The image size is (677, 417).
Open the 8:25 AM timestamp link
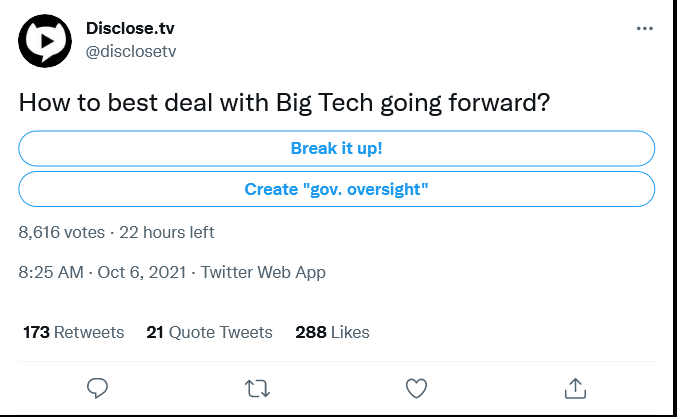coord(51,272)
